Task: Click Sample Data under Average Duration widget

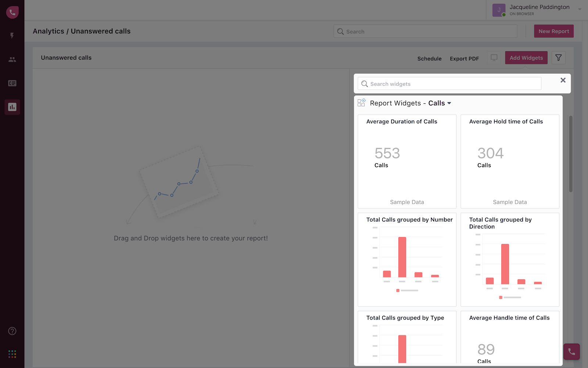Action: coord(407,202)
